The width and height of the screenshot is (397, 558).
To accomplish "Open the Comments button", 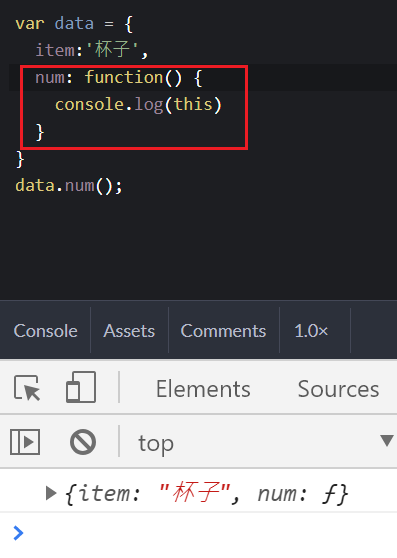I will tap(223, 331).
